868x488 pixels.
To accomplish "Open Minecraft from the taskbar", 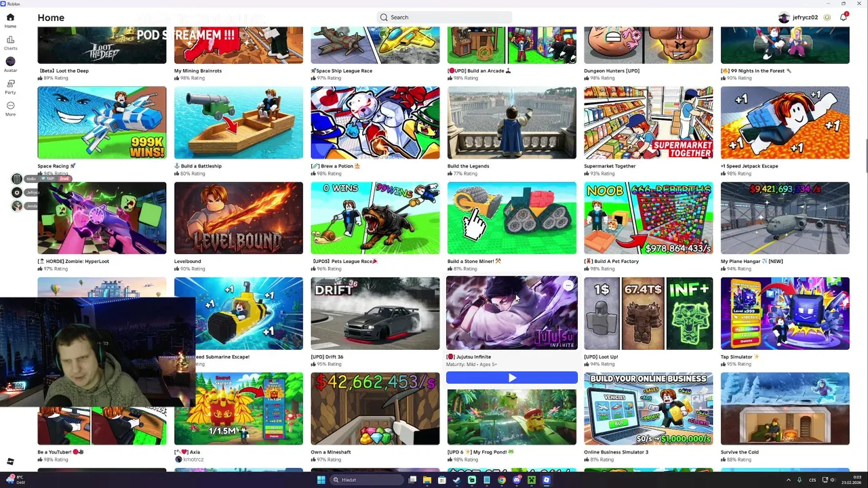I will tap(532, 480).
